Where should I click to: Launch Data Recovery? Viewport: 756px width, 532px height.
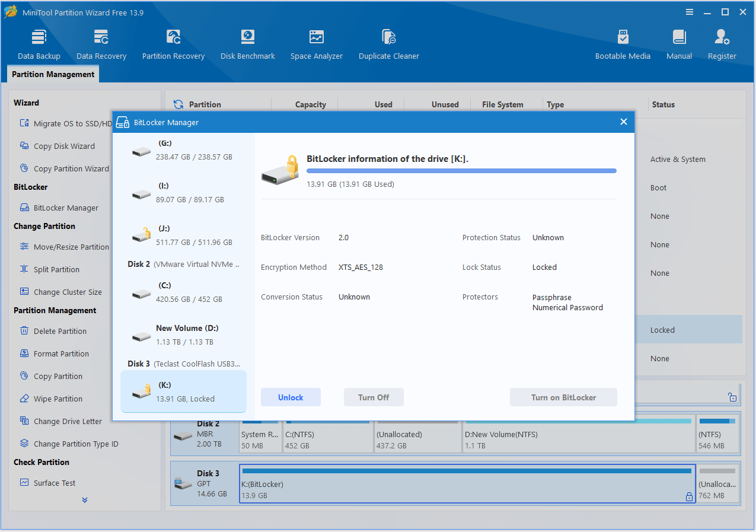pos(101,45)
